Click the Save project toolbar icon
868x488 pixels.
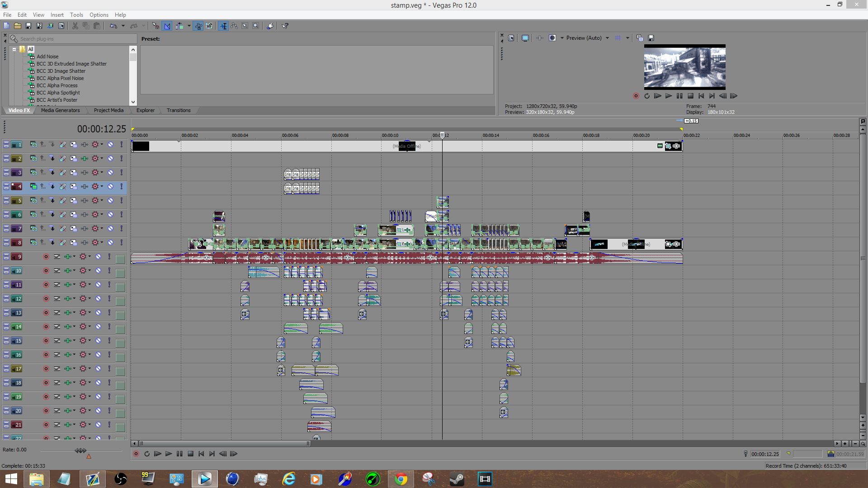(28, 26)
